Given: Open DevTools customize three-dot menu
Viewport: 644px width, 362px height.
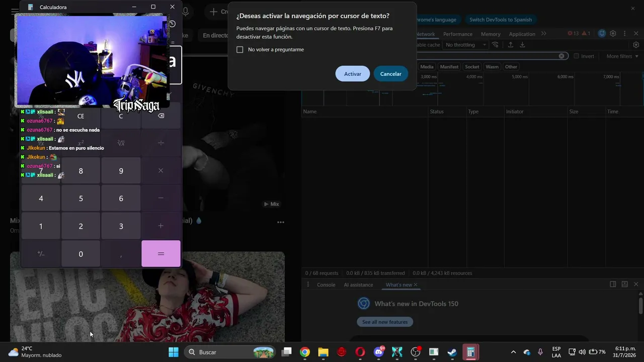Looking at the screenshot, I should pos(624,34).
